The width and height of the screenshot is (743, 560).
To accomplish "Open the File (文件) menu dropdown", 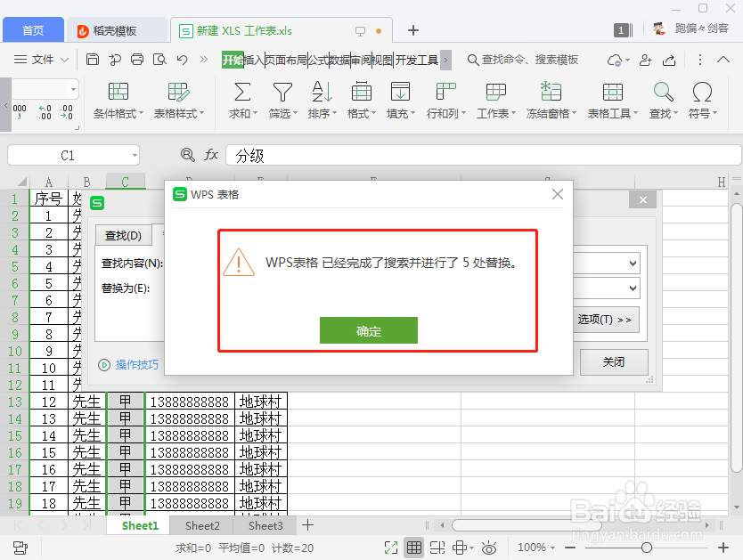I will [41, 60].
